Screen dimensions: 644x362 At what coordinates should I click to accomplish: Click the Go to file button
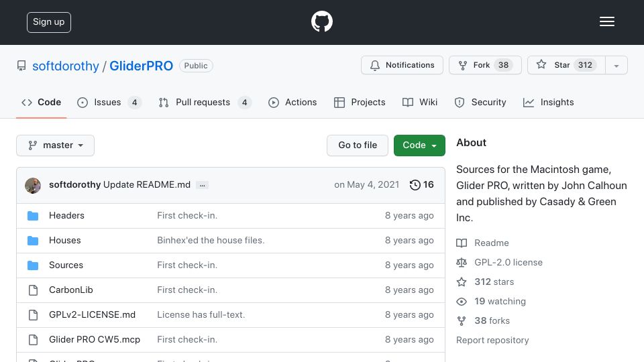(x=358, y=145)
